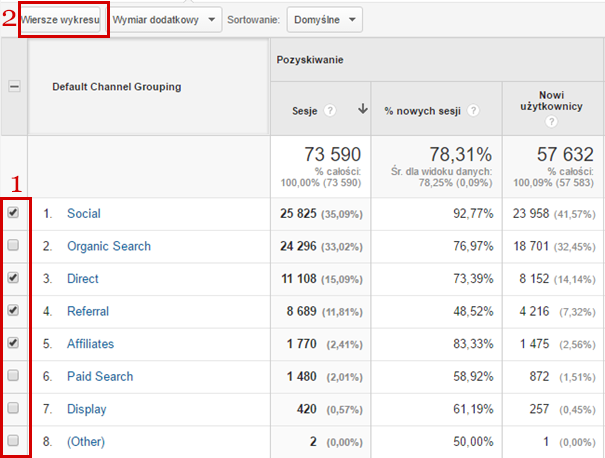Check the (Other) row checkbox
The height and width of the screenshot is (458, 605).
(x=13, y=440)
